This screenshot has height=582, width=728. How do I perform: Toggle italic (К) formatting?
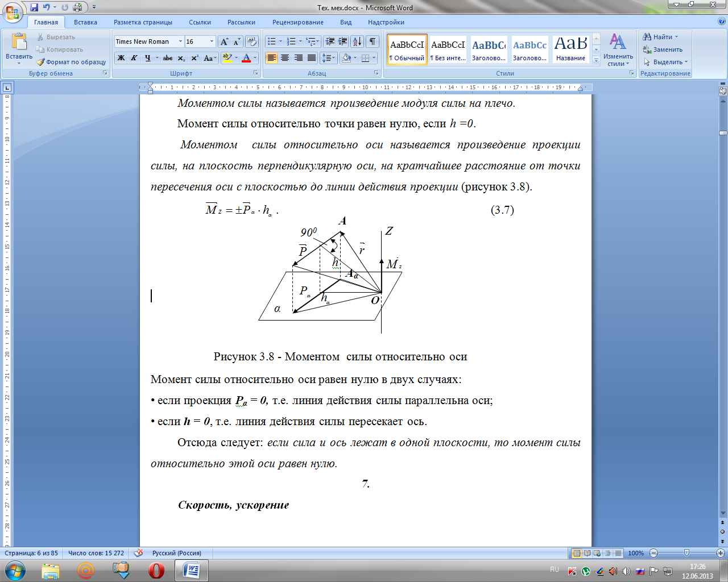coord(134,58)
